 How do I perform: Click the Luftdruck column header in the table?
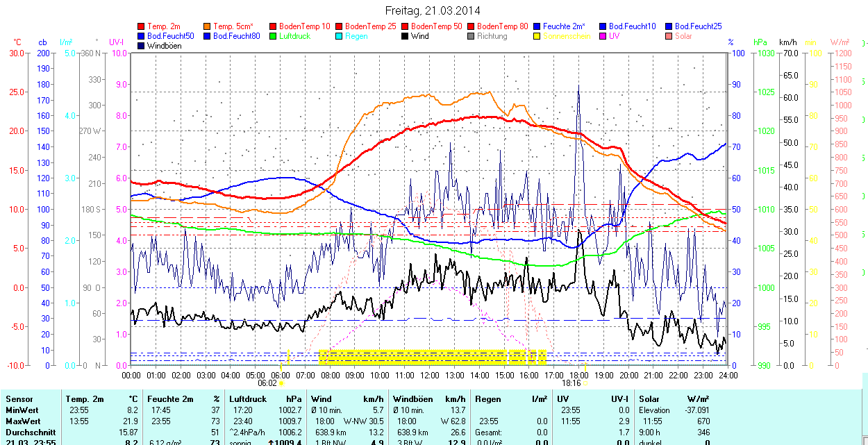click(x=248, y=399)
